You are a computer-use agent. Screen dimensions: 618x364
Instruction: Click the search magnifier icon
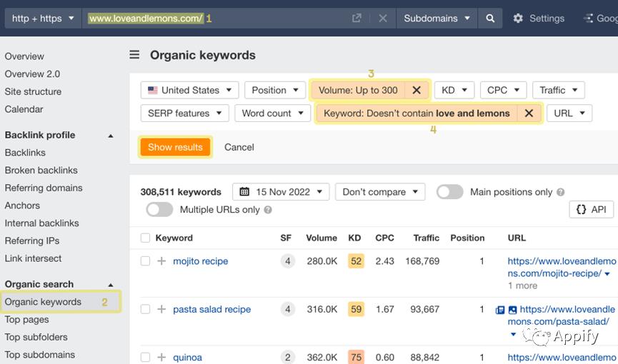tap(490, 19)
